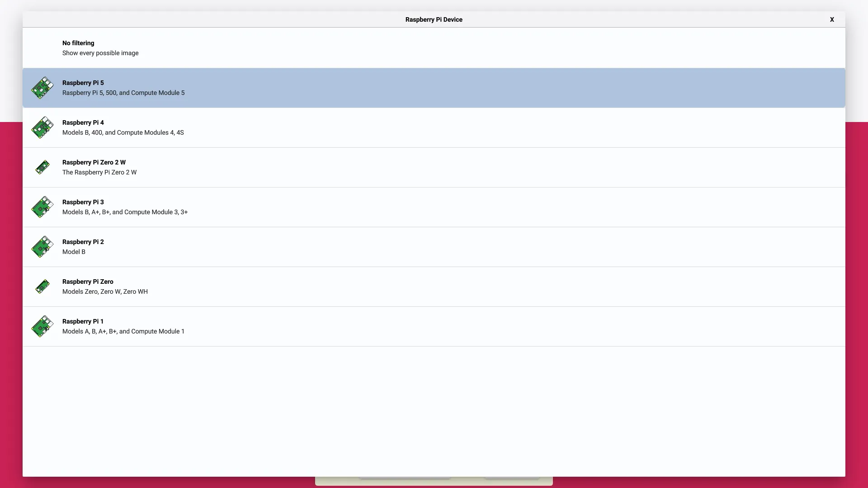This screenshot has width=868, height=488.
Task: Click 'Models Zero, Zero W, Zero WH' text
Action: coord(105,291)
